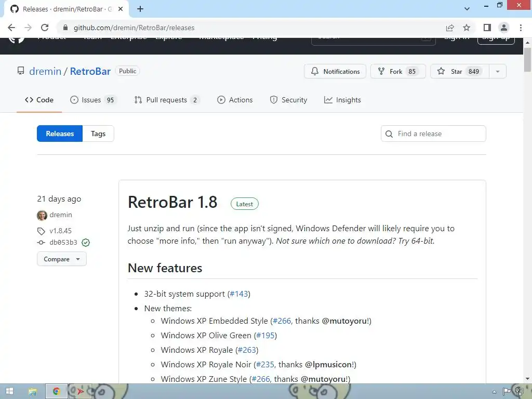Open the tab search chevron in title bar

tap(467, 9)
